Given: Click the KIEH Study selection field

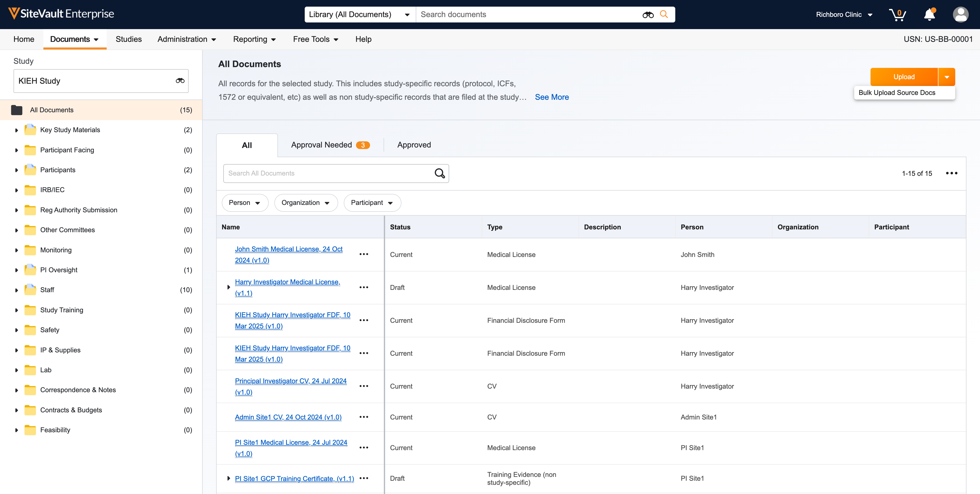Looking at the screenshot, I should (x=101, y=81).
